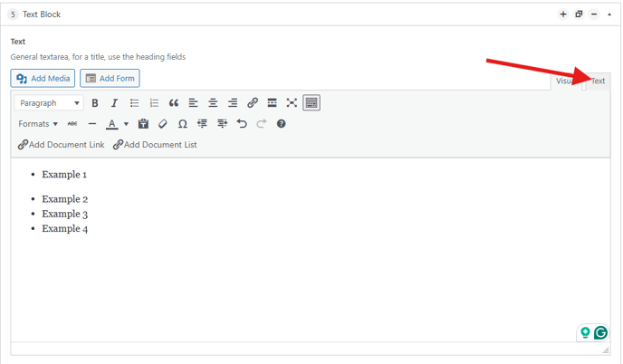Insert Read More tag

tap(273, 103)
